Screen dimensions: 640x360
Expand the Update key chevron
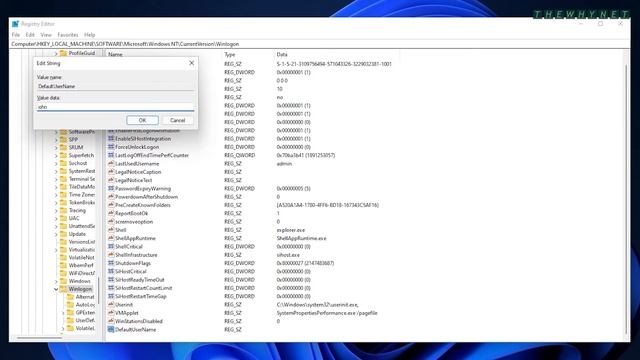click(x=56, y=234)
